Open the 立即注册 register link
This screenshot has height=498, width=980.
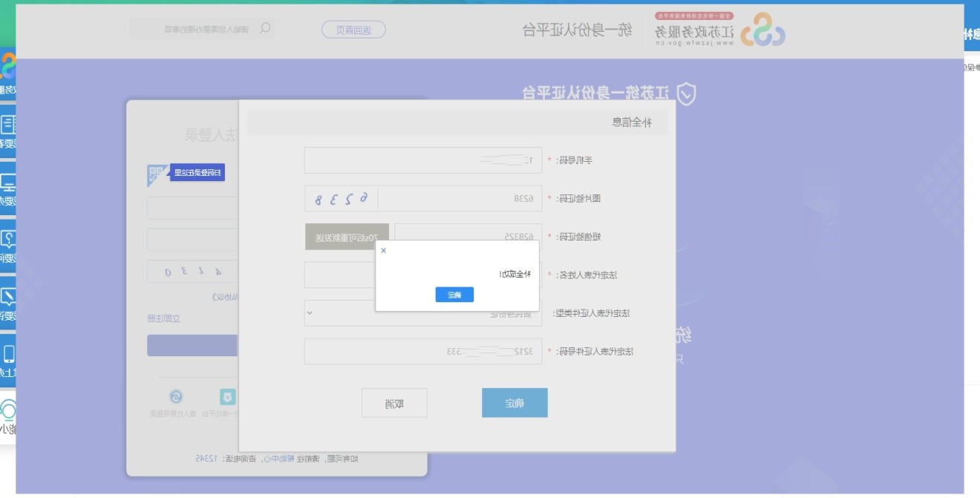point(164,318)
